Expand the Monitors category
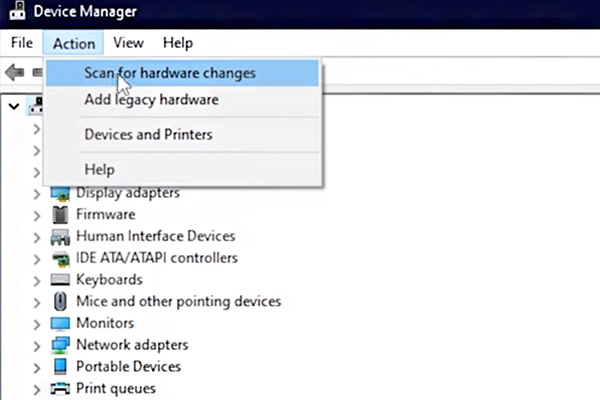This screenshot has width=600, height=400. point(37,325)
